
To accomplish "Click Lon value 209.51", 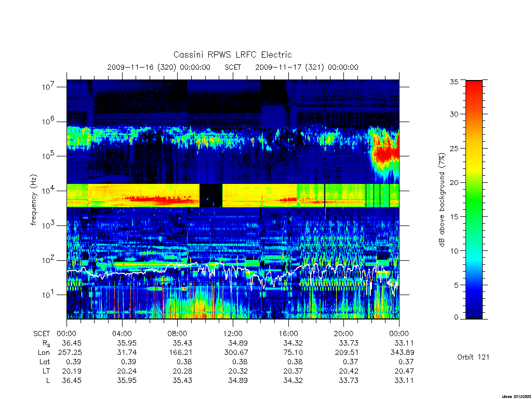I will pos(347,353).
